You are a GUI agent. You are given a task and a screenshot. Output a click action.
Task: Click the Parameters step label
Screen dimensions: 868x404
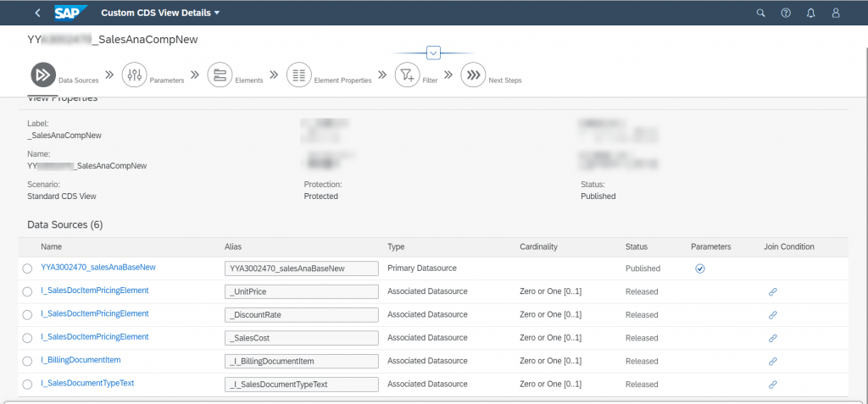tap(167, 80)
